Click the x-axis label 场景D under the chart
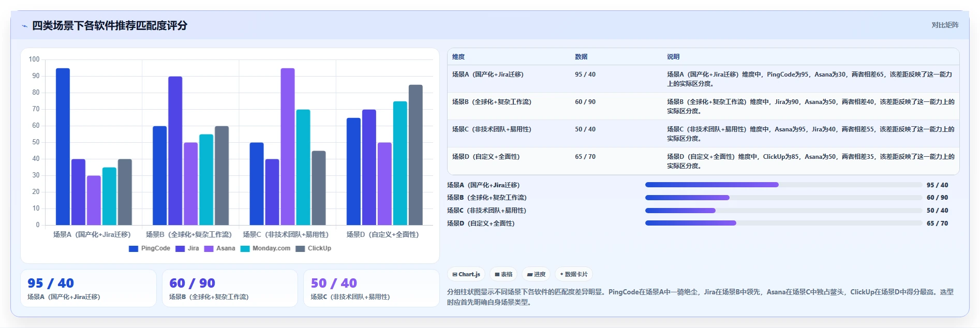Screen dimensions: 980x328 tap(383, 235)
